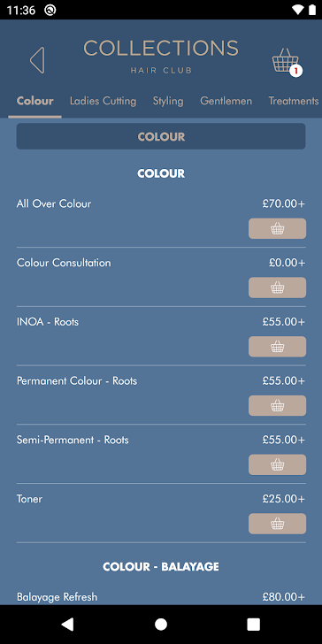The image size is (322, 644).
Task: Select the Colour tab
Action: coord(34,101)
